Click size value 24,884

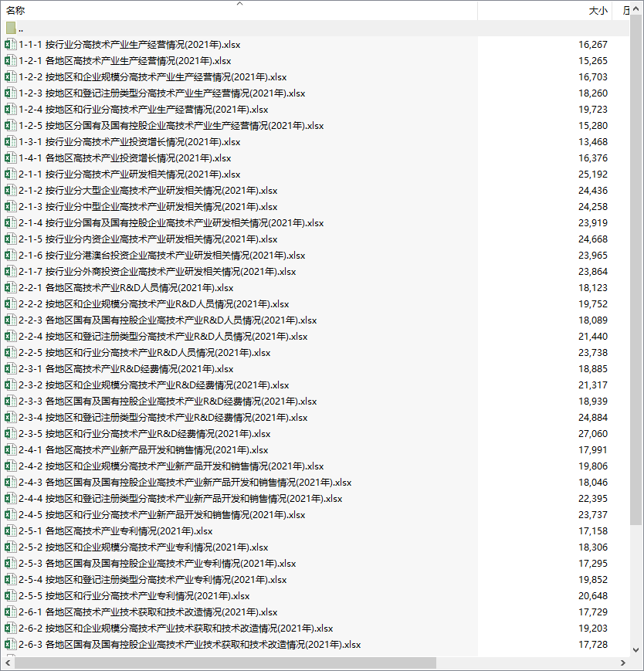[x=593, y=418]
